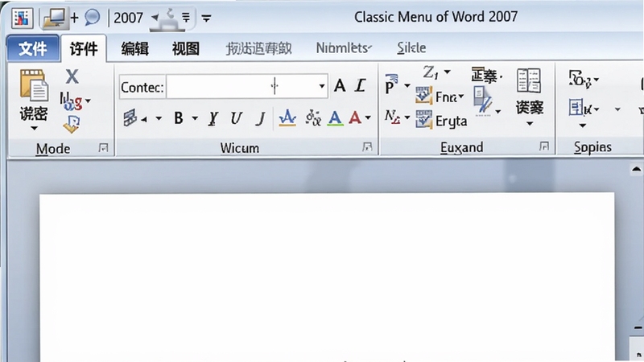The image size is (644, 362).
Task: Click the Z1 sort icon
Action: click(431, 72)
